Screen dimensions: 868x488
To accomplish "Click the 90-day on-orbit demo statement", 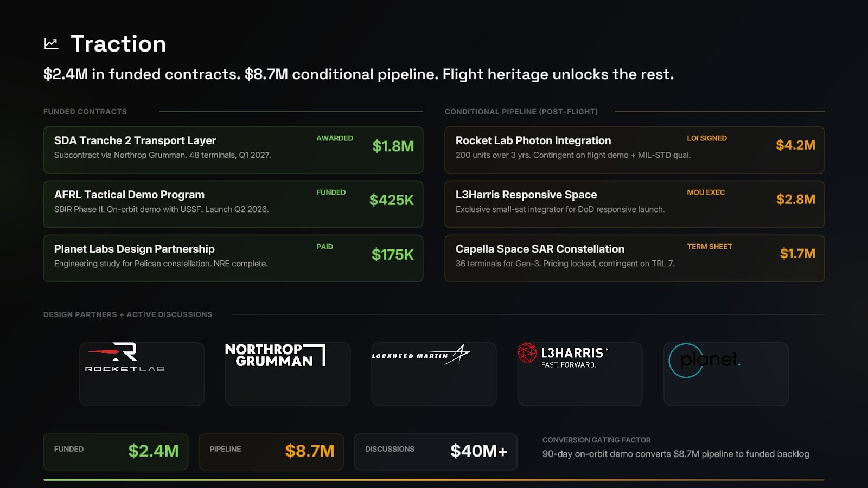I will [675, 454].
